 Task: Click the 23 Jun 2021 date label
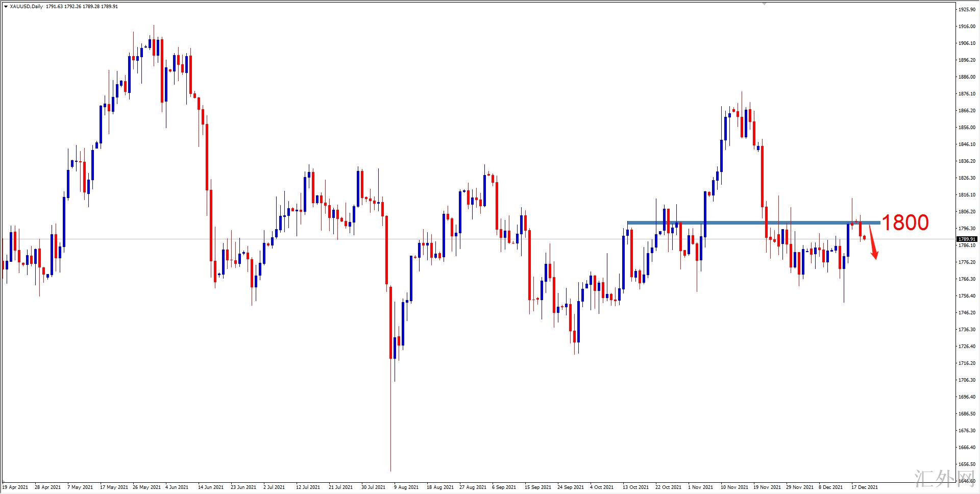pyautogui.click(x=243, y=487)
